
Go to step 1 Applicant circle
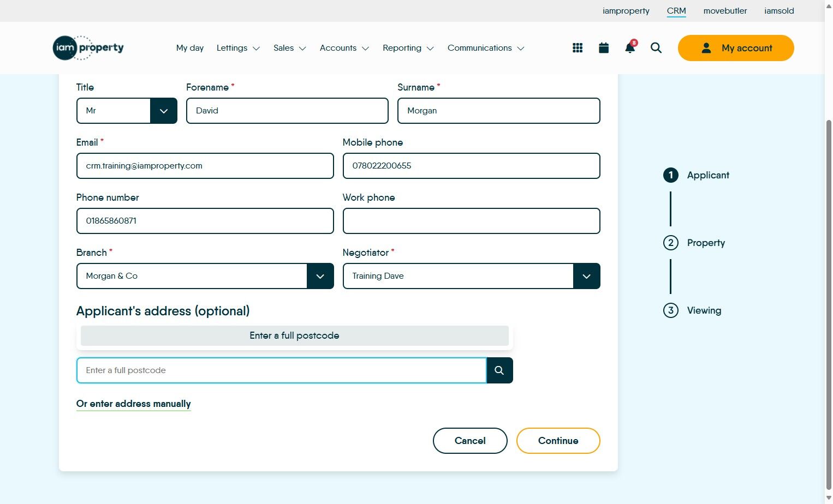point(671,175)
